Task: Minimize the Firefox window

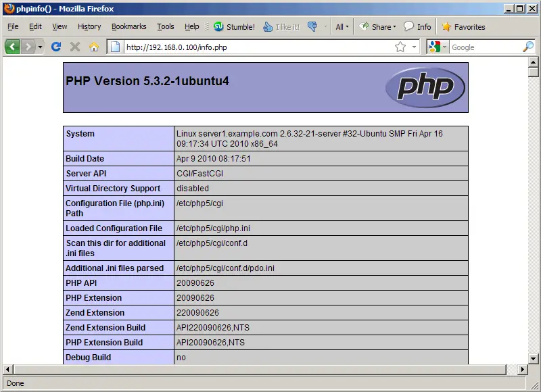Action: pyautogui.click(x=508, y=9)
